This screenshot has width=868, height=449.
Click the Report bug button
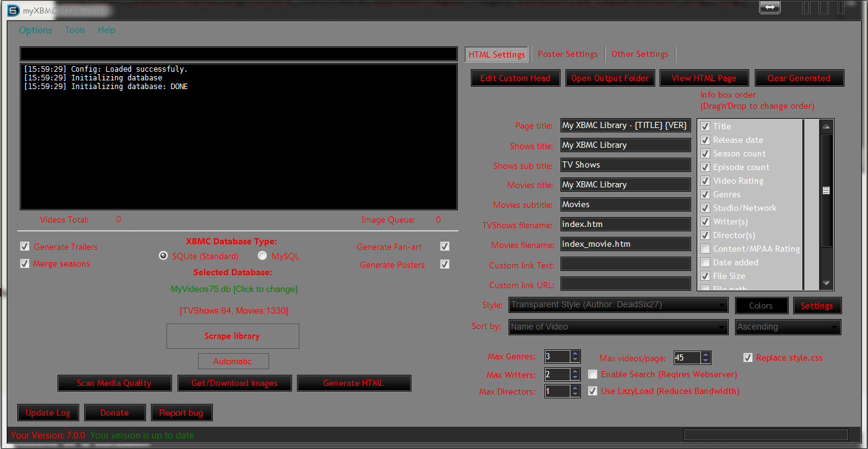click(181, 413)
